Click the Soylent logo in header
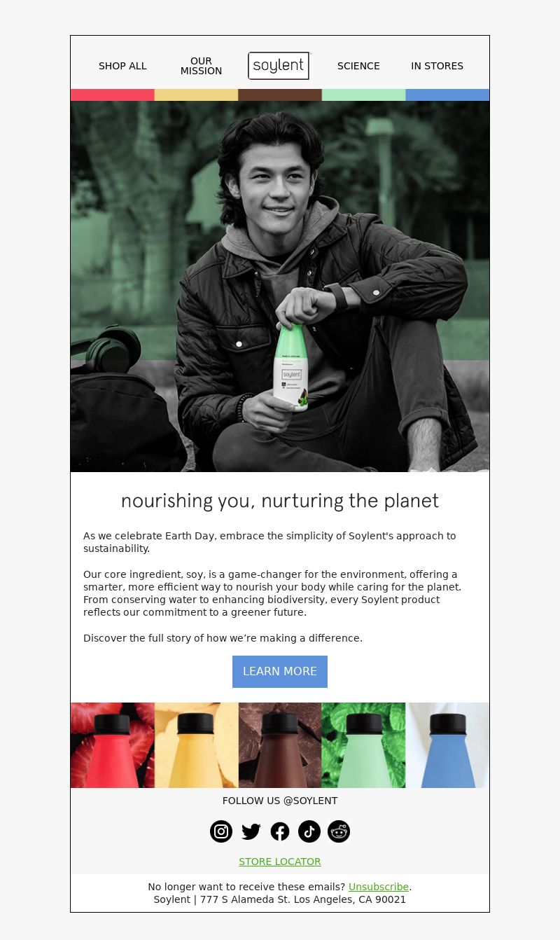 [279, 66]
